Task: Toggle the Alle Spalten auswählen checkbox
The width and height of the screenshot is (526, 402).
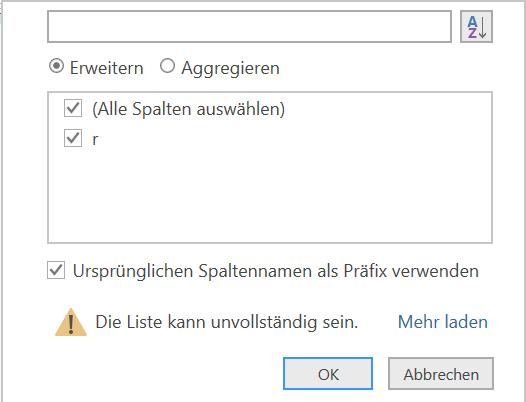Action: pyautogui.click(x=73, y=108)
